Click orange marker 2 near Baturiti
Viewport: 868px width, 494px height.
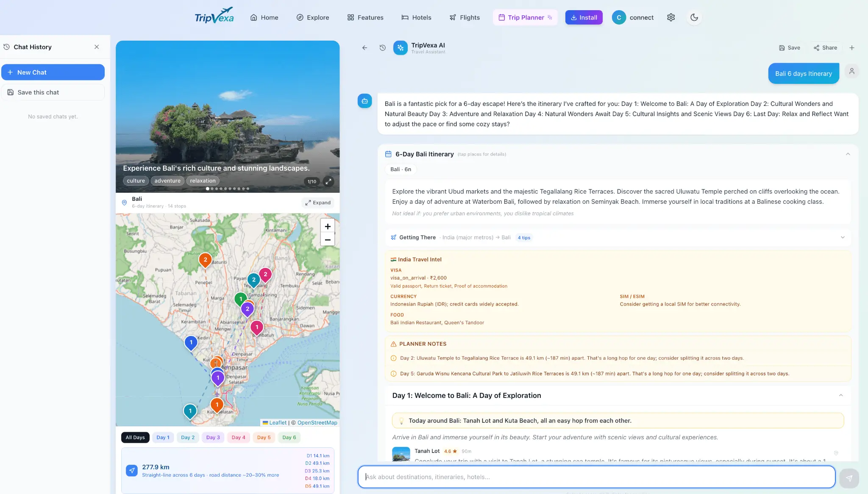tap(206, 260)
